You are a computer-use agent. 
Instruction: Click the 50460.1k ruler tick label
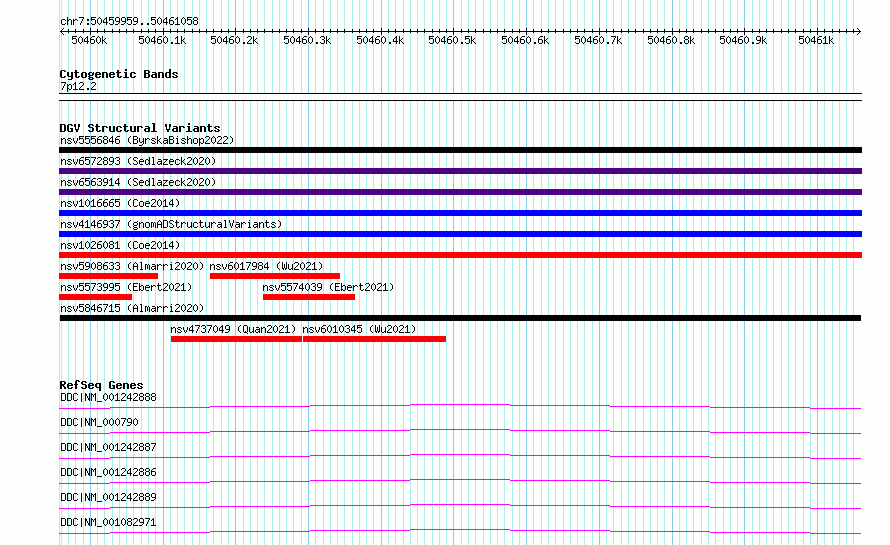pos(162,40)
